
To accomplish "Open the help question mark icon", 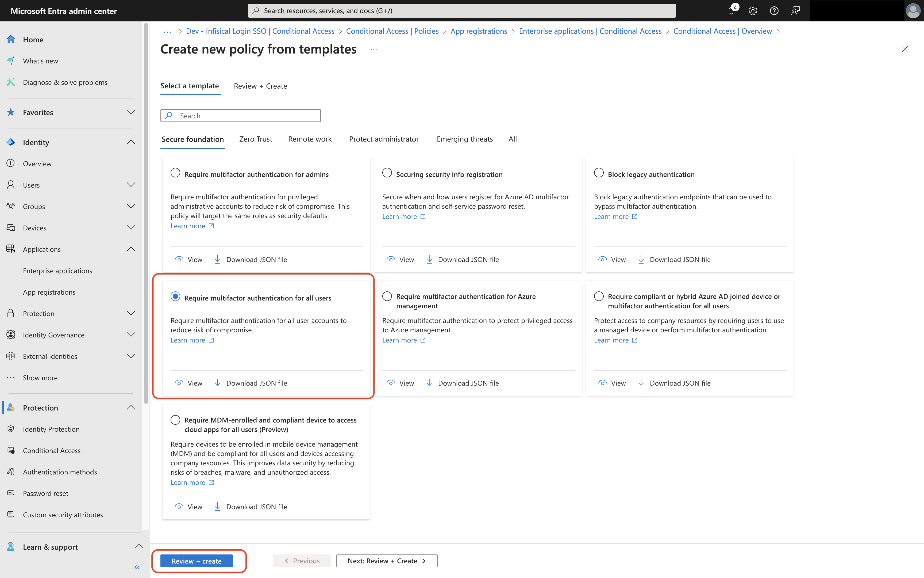I will point(774,11).
